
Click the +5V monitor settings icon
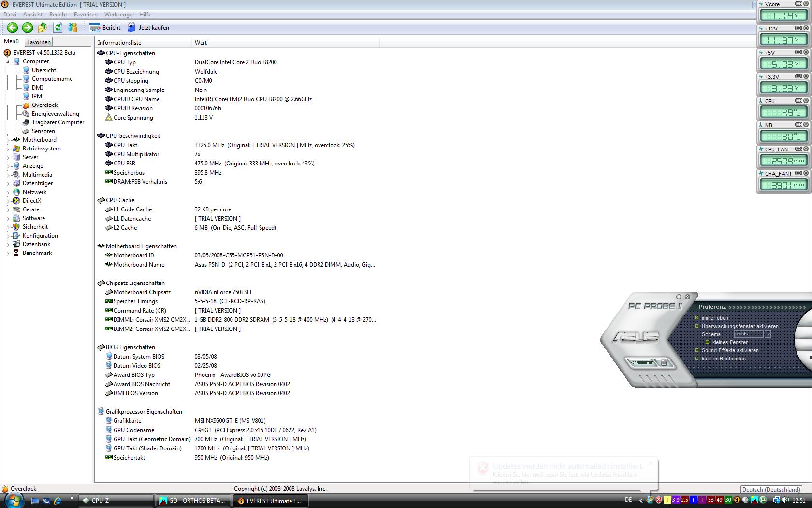[798, 52]
